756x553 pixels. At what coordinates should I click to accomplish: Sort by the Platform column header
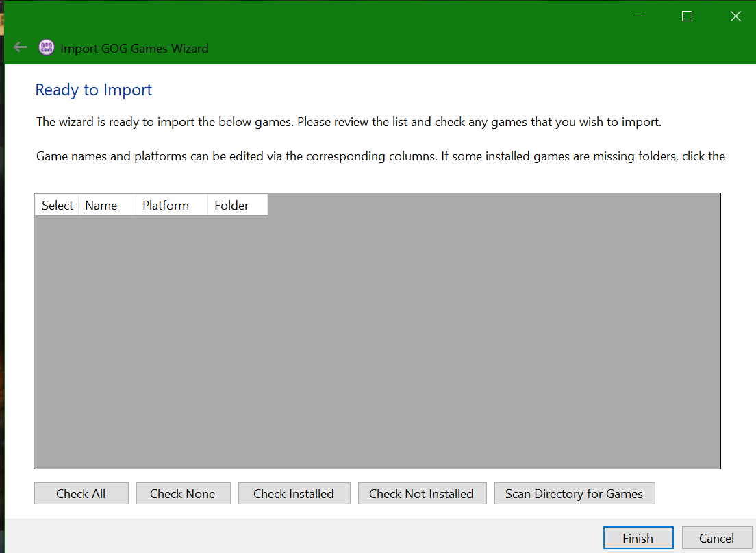point(172,205)
